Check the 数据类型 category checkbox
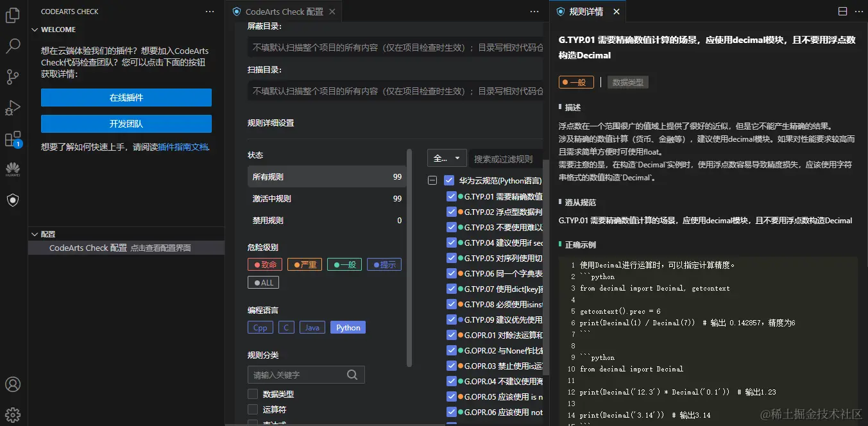This screenshot has height=426, width=868. pyautogui.click(x=253, y=394)
